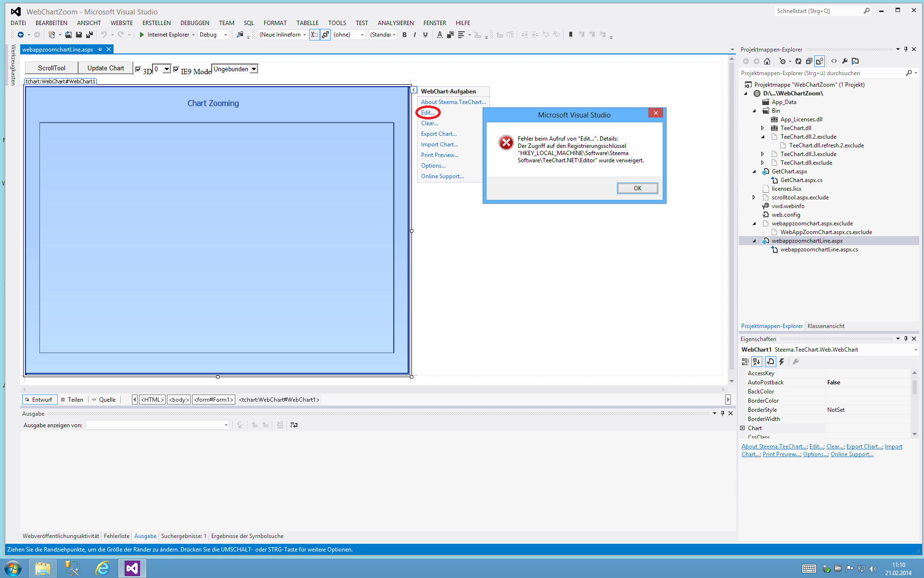The width and height of the screenshot is (924, 578).
Task: Click the Navigate Backward toolbar icon
Action: pos(20,35)
